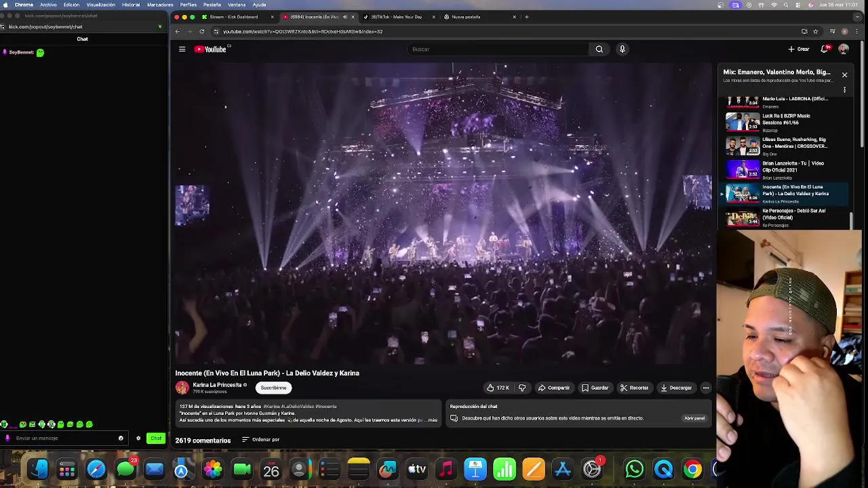
Task: Mute the playing YouTube tab audio icon
Action: (x=344, y=17)
